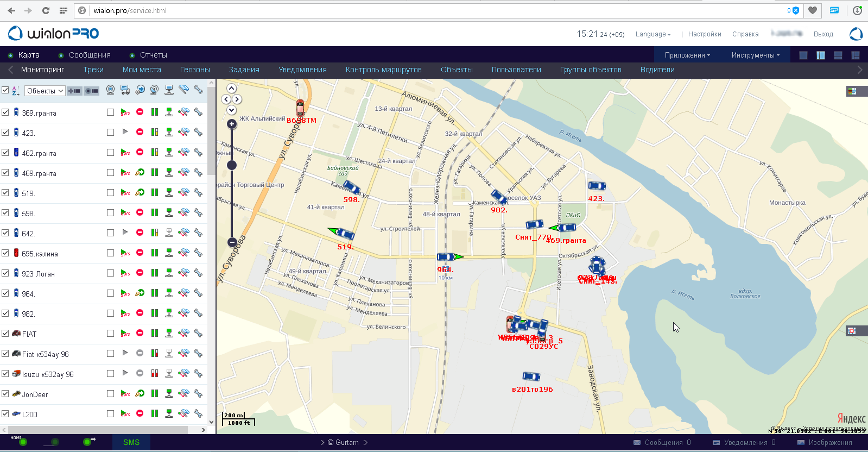Open the Language dropdown
This screenshot has width=868, height=452.
652,34
